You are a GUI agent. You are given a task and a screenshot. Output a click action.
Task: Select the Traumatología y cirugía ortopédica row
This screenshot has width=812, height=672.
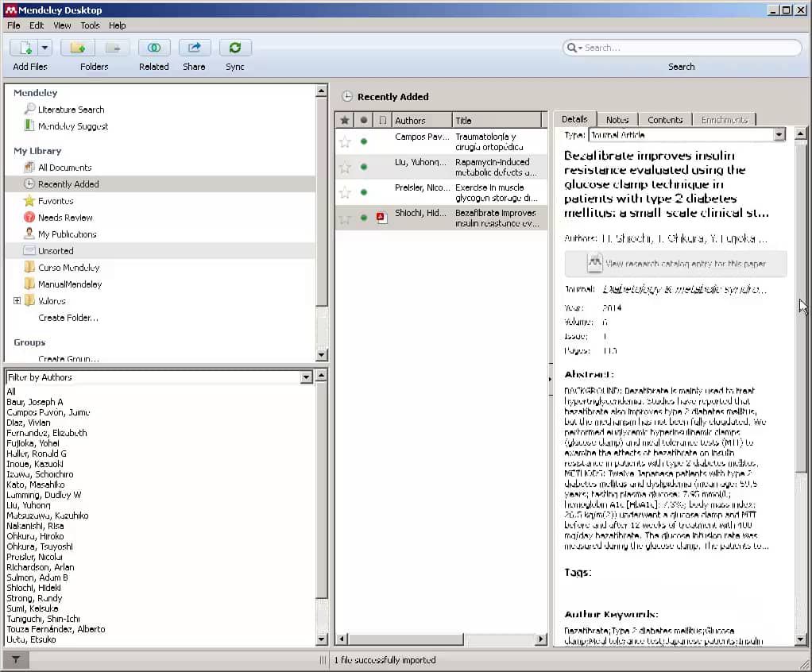(441, 141)
